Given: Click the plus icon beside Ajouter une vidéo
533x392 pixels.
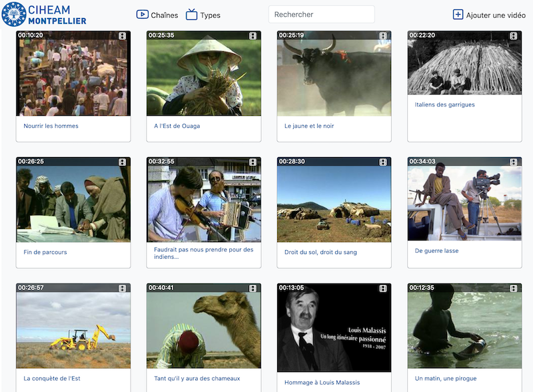Looking at the screenshot, I should pos(458,15).
